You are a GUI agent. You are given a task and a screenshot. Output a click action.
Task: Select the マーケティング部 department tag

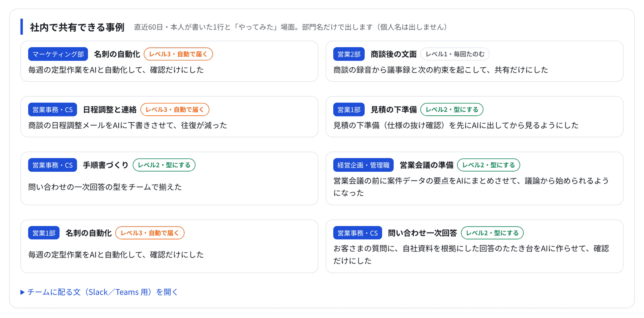click(x=58, y=54)
